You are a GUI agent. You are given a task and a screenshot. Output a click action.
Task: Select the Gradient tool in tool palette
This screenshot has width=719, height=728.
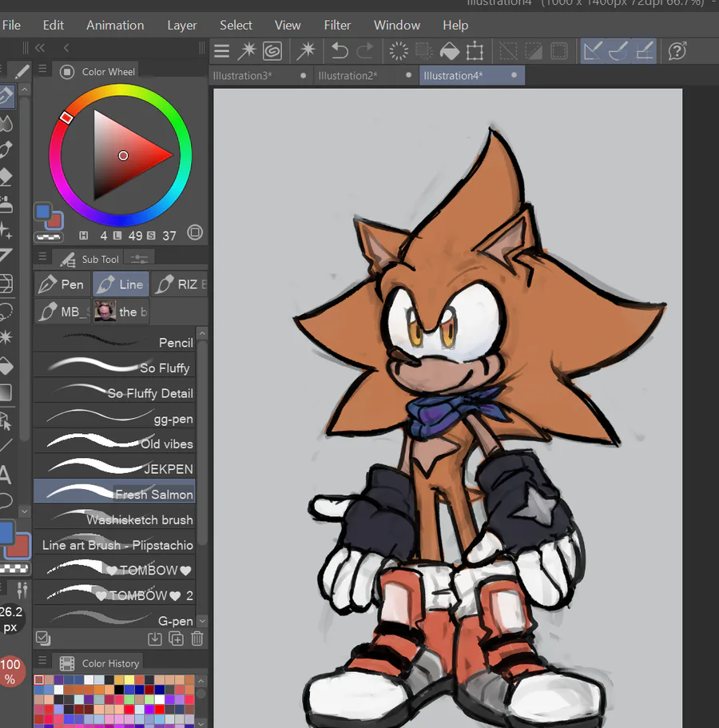point(6,393)
